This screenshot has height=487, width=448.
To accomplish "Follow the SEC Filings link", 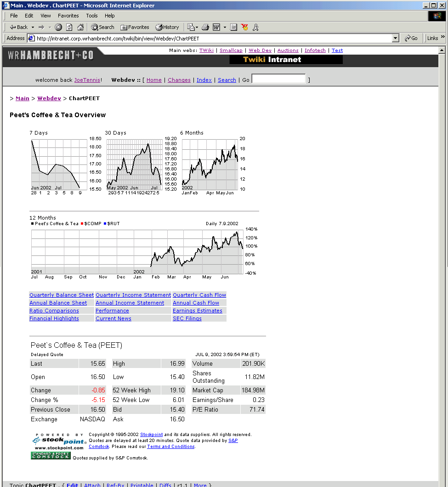I will pyautogui.click(x=187, y=318).
